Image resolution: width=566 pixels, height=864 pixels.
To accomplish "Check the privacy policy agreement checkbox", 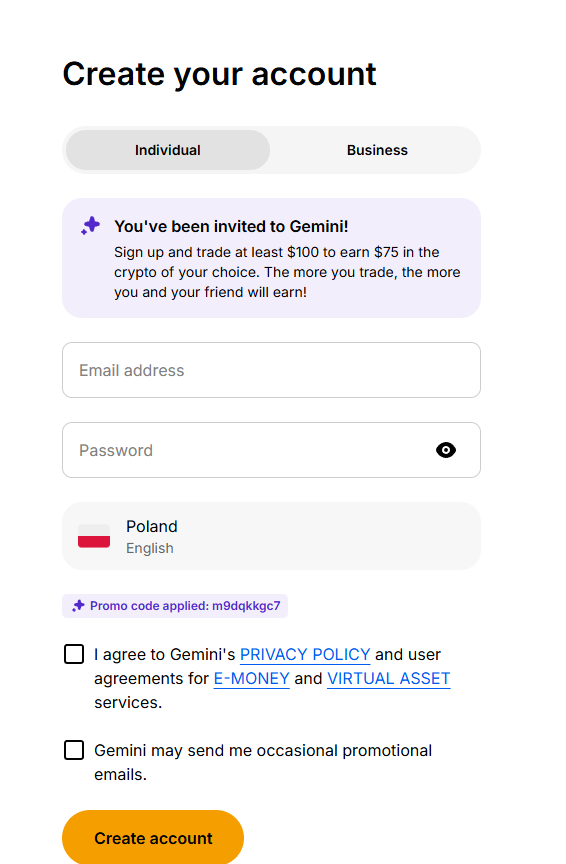I will (x=74, y=654).
